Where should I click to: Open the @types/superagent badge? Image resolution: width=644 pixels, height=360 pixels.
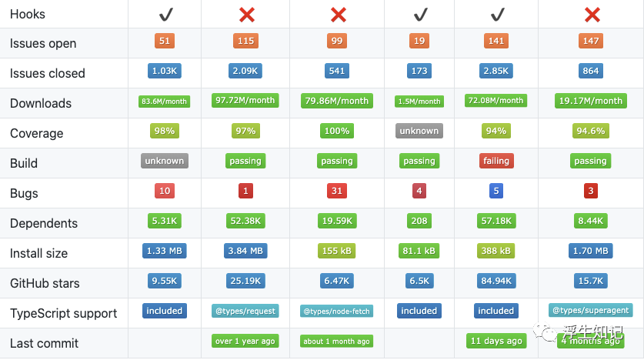coord(591,310)
